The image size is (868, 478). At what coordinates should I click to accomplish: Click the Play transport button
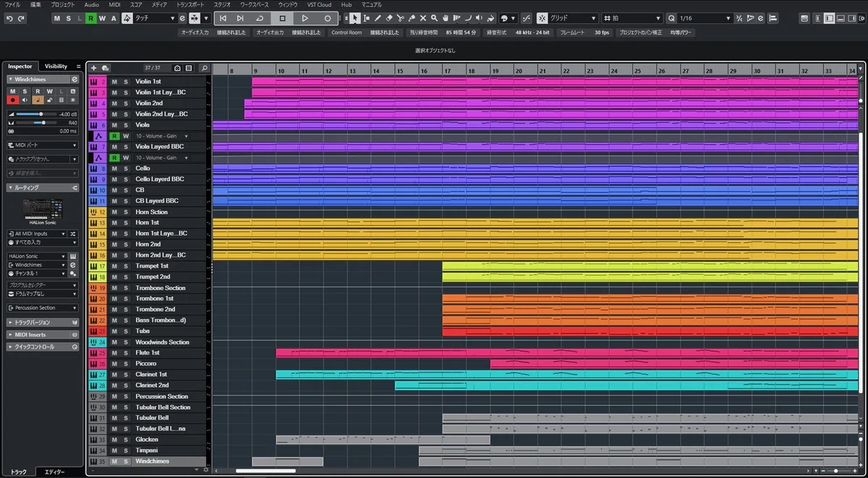pyautogui.click(x=305, y=18)
